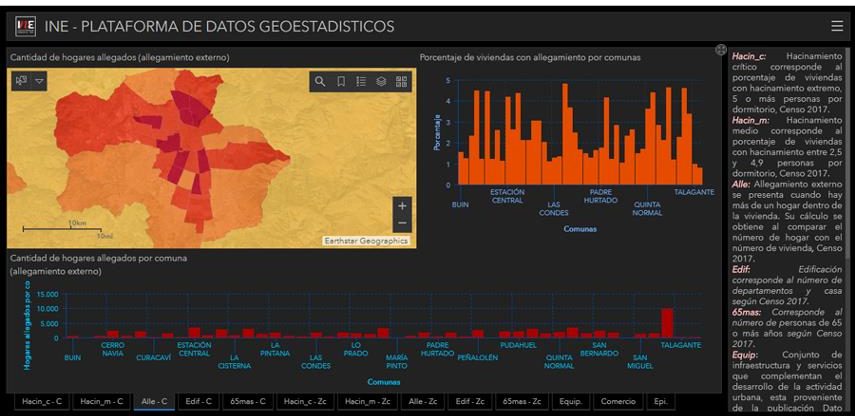
Task: Expand the selection tool dropdown arrow
Action: tap(39, 81)
